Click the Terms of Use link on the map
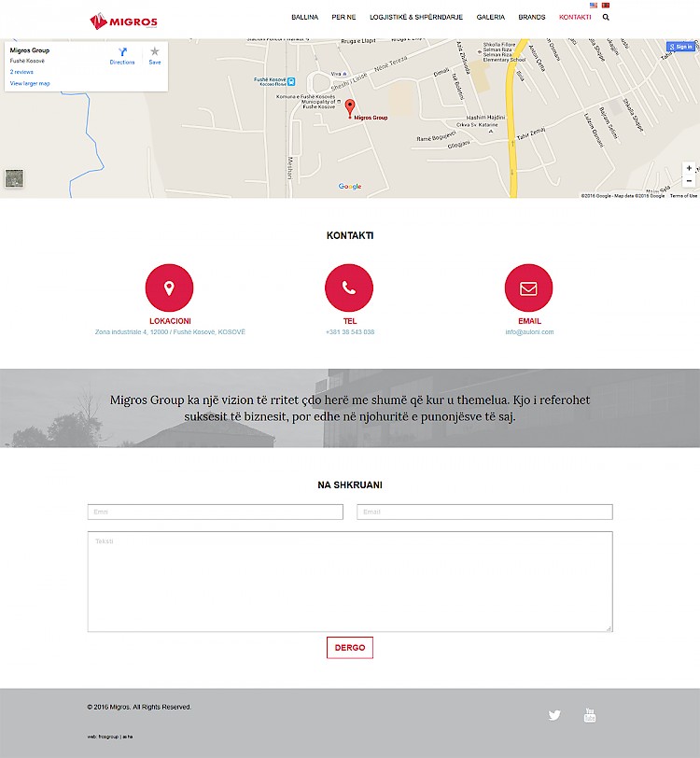Image resolution: width=700 pixels, height=758 pixels. coord(683,196)
